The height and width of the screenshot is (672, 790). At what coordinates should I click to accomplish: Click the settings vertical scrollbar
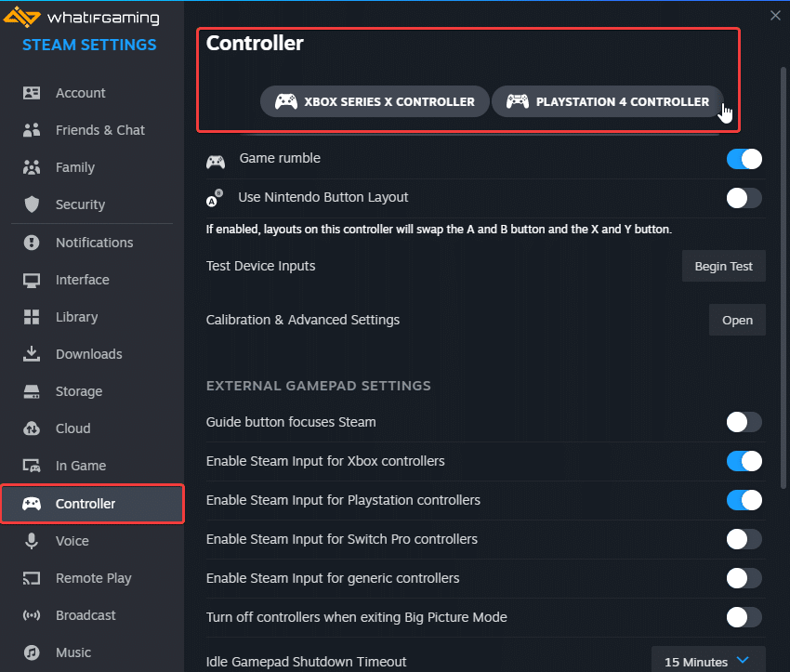(783, 278)
